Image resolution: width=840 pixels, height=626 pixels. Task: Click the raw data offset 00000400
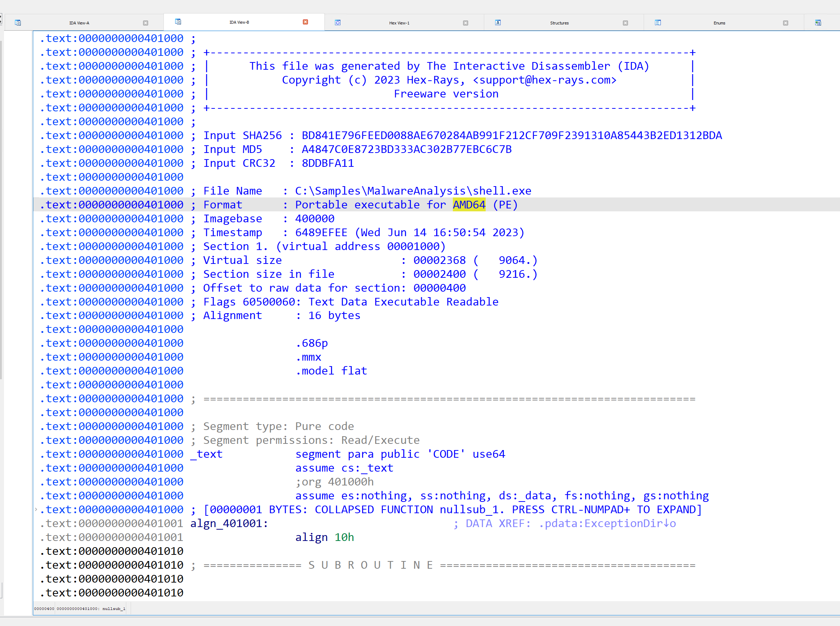(439, 288)
